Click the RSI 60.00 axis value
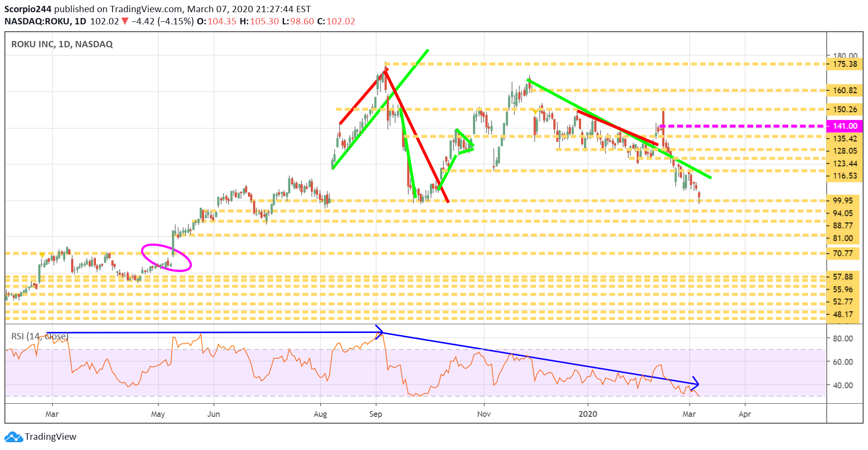This screenshot has width=868, height=450. pos(843,362)
